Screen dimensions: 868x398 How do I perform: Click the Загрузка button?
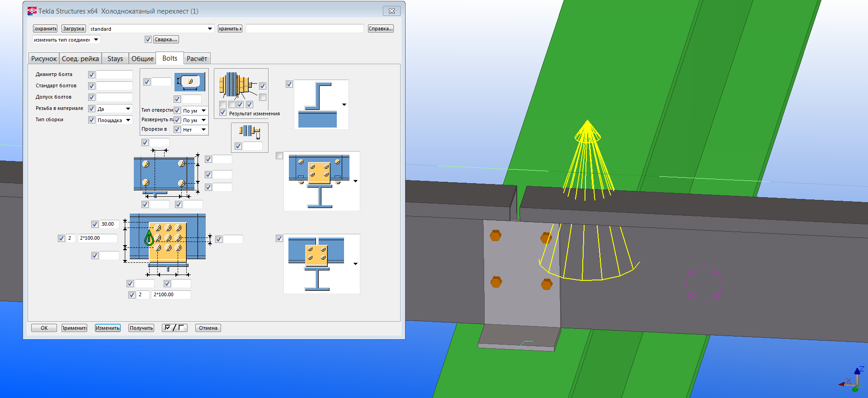[x=73, y=28]
